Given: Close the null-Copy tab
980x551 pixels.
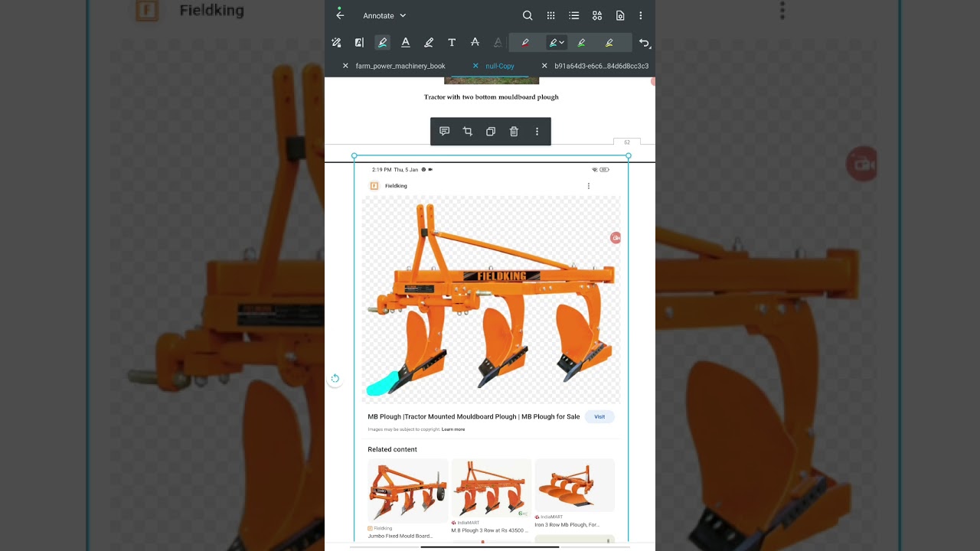Looking at the screenshot, I should pos(475,66).
